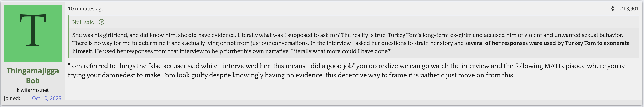The image size is (644, 107).
Task: Click post number #13,901 permalink
Action: coord(629,9)
